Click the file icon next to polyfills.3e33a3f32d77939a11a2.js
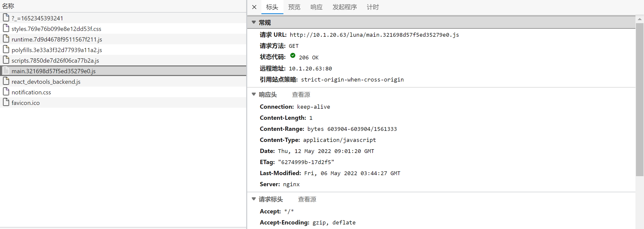The height and width of the screenshot is (229, 644). coord(6,49)
